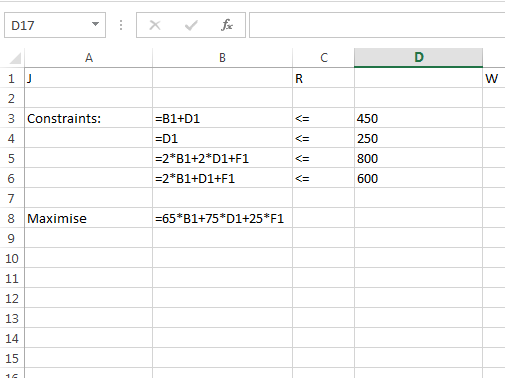Click inside the formula bar input
505x378 pixels.
coord(377,25)
